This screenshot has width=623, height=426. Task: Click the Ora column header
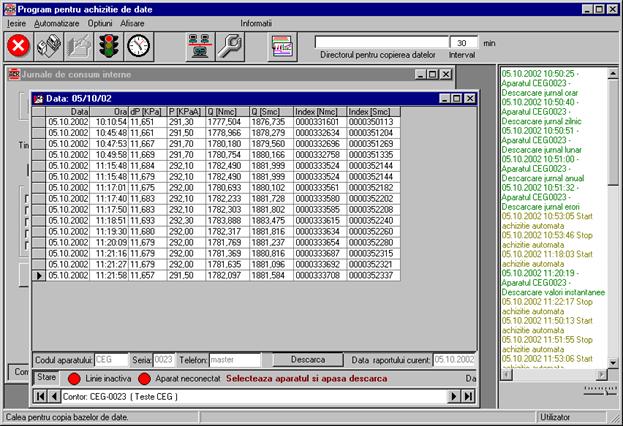point(109,112)
